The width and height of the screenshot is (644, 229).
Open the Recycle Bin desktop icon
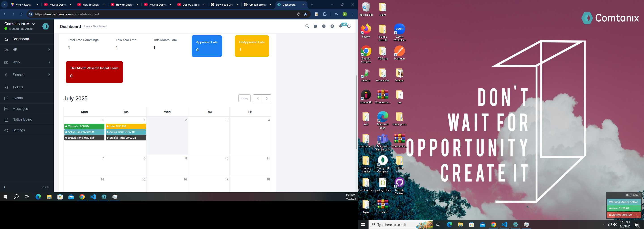click(366, 9)
